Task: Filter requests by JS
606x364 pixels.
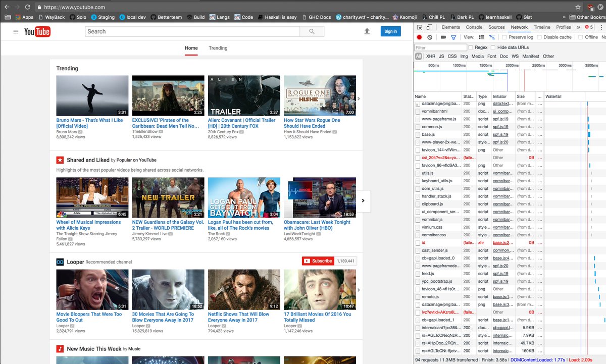Action: pos(441,57)
